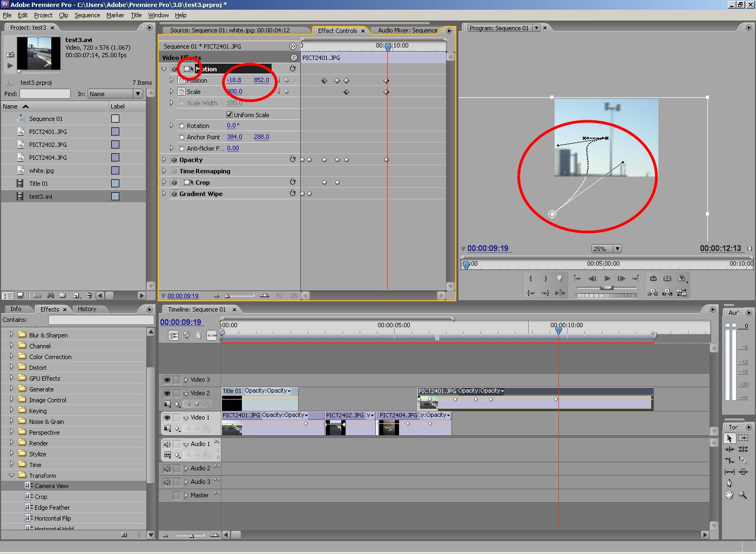756x554 pixels.
Task: Select the Ripple Edit tool
Action: click(729, 449)
